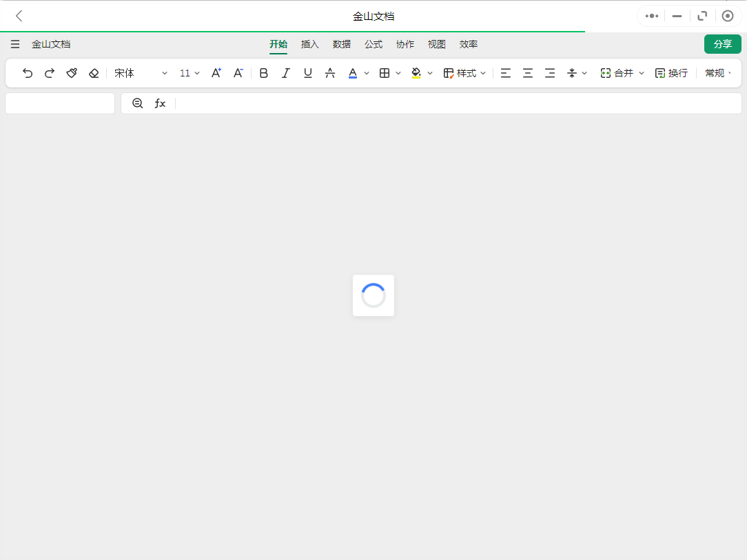Toggle bold formatting

pyautogui.click(x=263, y=73)
